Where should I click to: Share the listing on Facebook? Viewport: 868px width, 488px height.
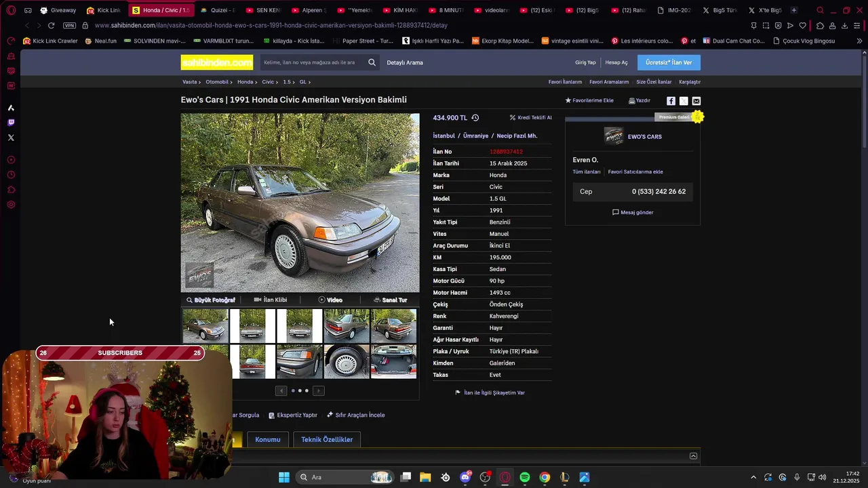point(671,101)
